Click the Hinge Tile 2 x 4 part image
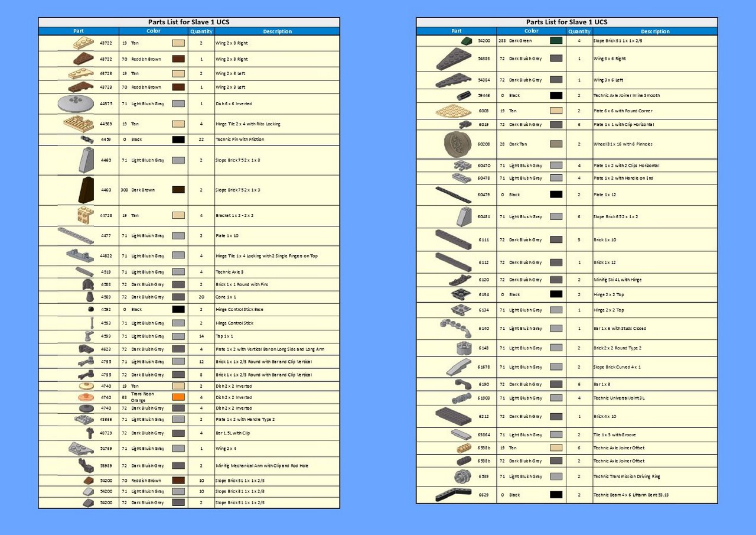Viewport: 756px width, 535px height. [79, 124]
